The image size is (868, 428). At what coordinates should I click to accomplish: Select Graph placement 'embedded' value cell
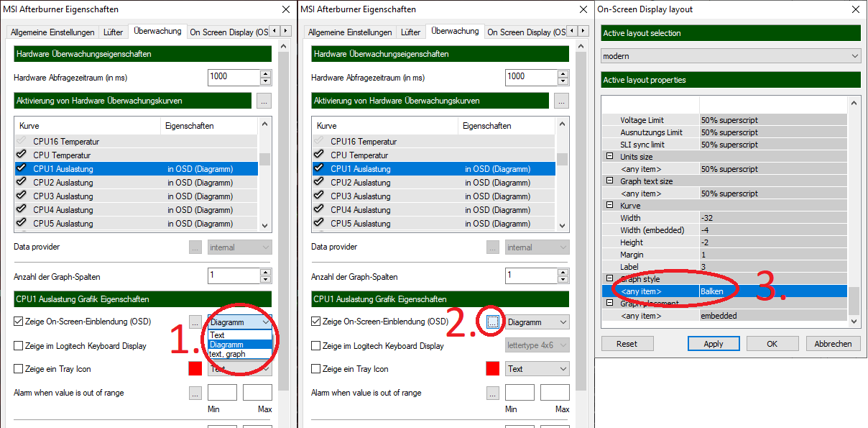pyautogui.click(x=773, y=315)
